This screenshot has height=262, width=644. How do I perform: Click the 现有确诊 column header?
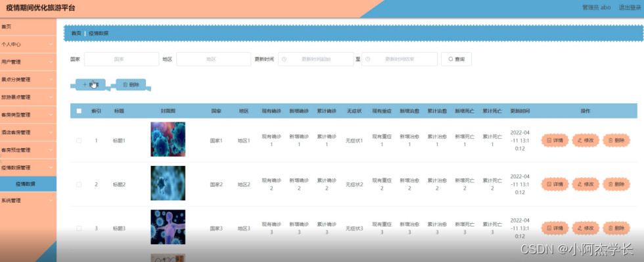tap(271, 111)
